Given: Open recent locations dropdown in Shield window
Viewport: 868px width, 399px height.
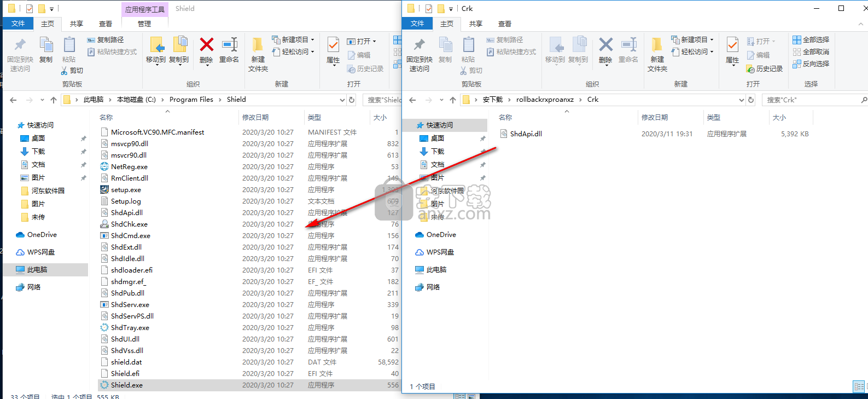Looking at the screenshot, I should point(42,100).
